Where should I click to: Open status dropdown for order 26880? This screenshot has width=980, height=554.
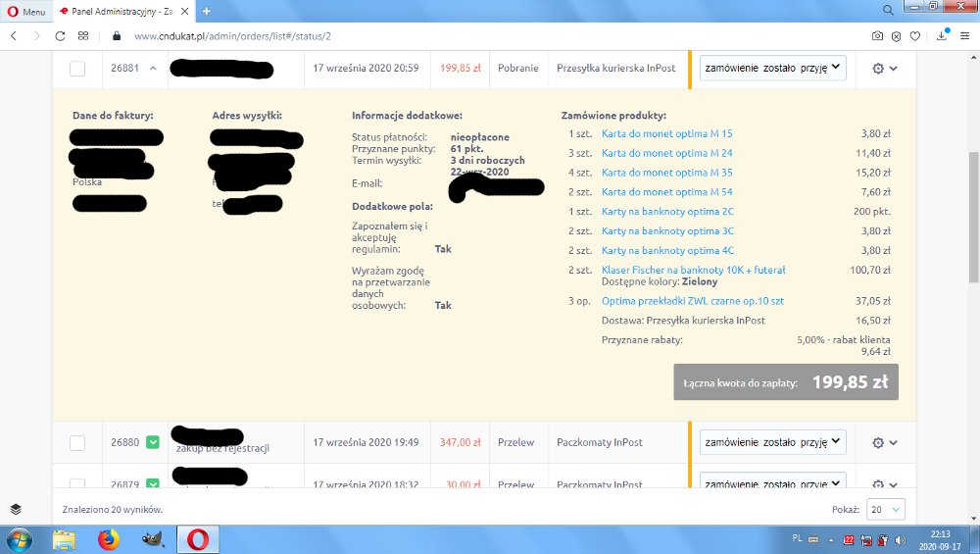point(772,442)
